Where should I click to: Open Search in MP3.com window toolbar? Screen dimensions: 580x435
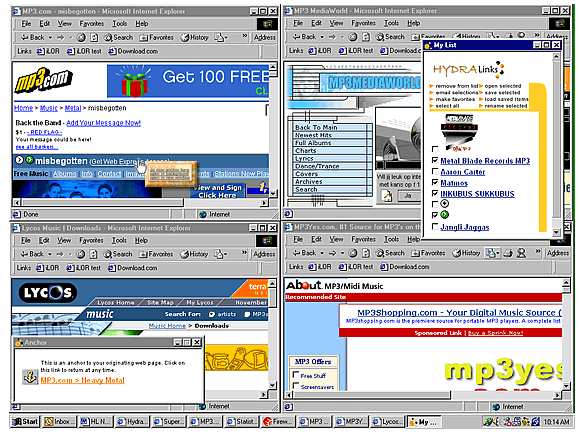[x=118, y=37]
